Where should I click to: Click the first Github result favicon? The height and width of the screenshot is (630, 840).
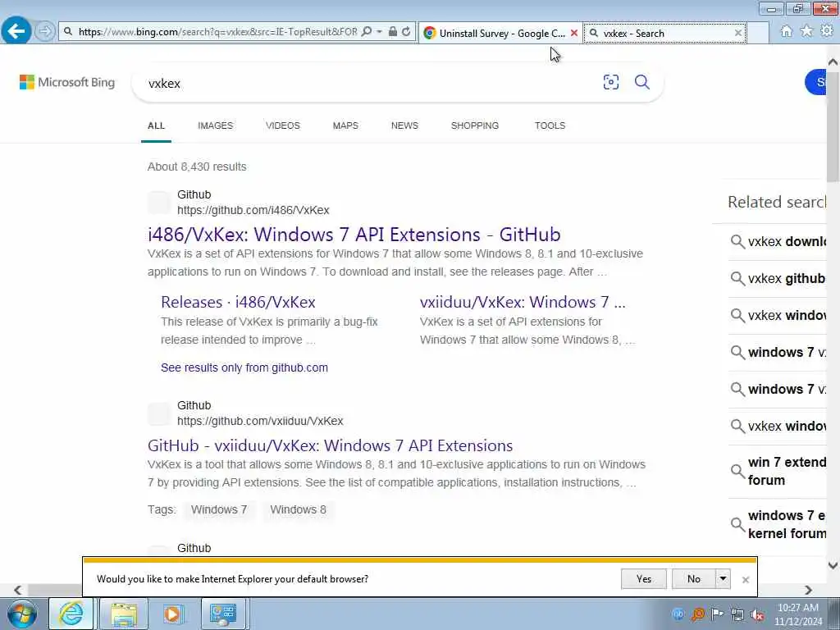[x=159, y=203]
